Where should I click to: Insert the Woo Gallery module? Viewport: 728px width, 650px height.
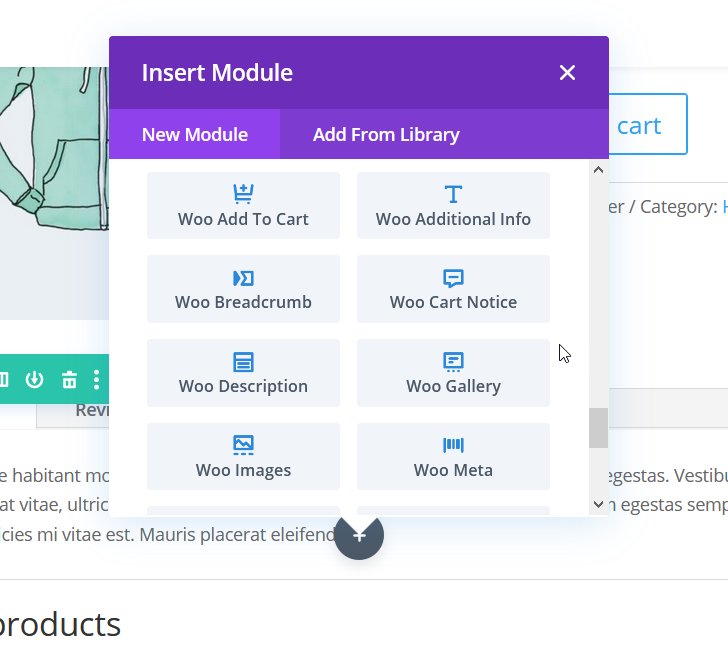[x=453, y=373]
